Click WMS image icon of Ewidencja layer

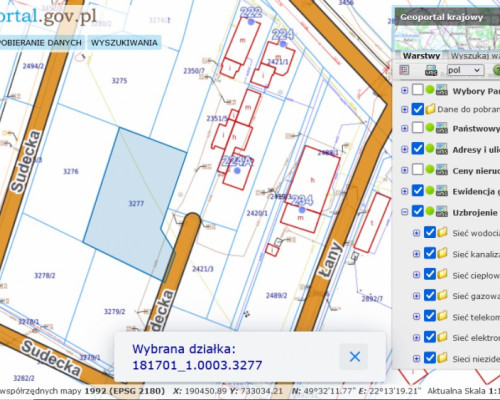(x=442, y=191)
